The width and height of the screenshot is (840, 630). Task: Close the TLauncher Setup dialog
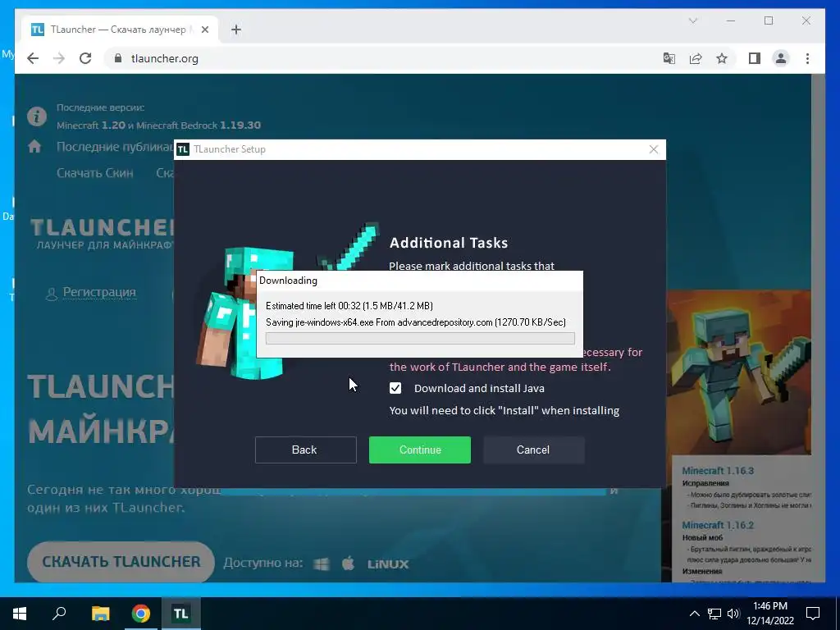point(653,149)
